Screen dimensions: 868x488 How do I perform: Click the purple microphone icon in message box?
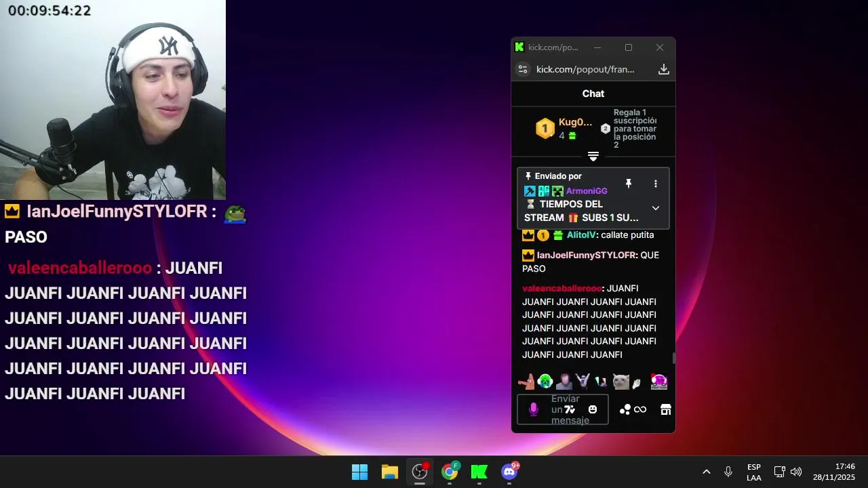(x=533, y=409)
